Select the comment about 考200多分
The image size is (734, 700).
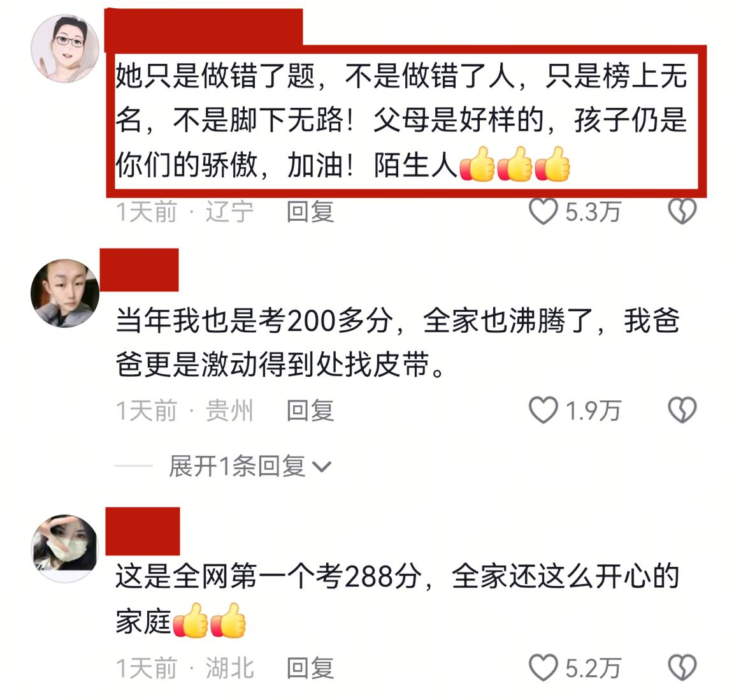pos(398,342)
